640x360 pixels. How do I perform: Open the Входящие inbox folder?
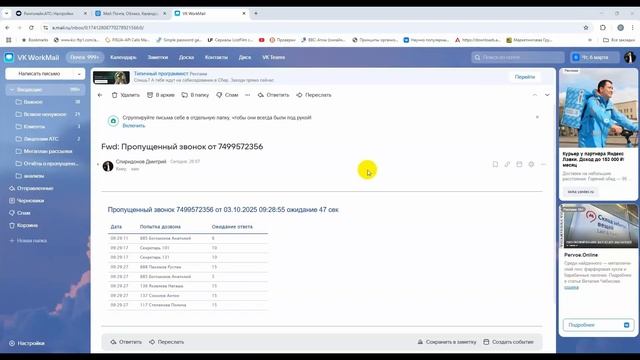(45, 90)
